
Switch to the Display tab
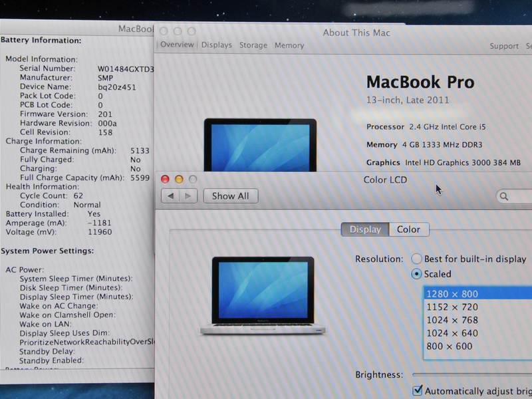pyautogui.click(x=365, y=229)
